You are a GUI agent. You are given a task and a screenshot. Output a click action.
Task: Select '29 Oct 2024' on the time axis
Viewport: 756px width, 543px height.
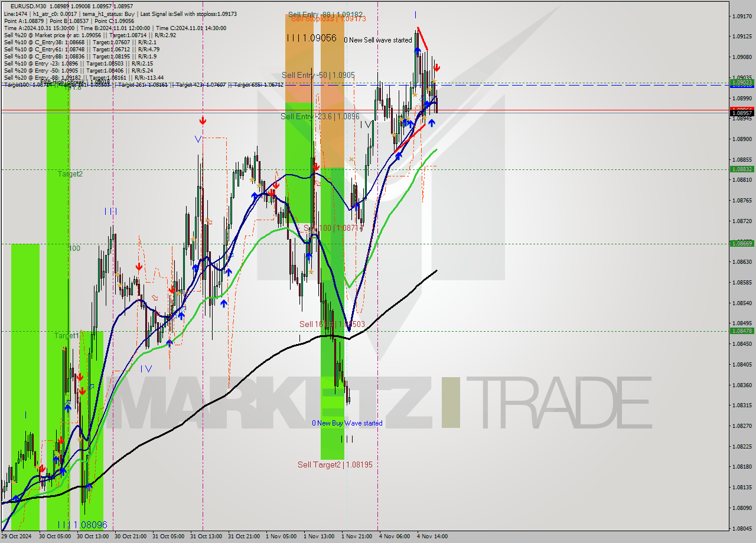[x=17, y=537]
